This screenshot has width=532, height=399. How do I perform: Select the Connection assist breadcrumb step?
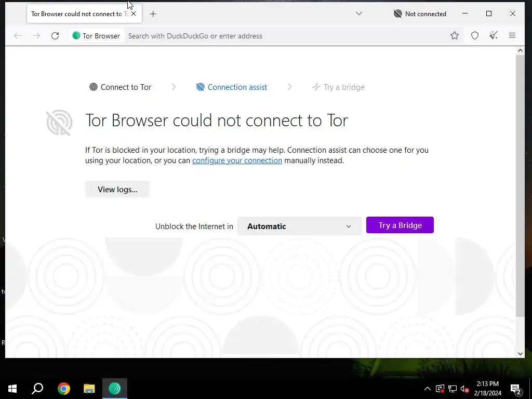coord(232,87)
